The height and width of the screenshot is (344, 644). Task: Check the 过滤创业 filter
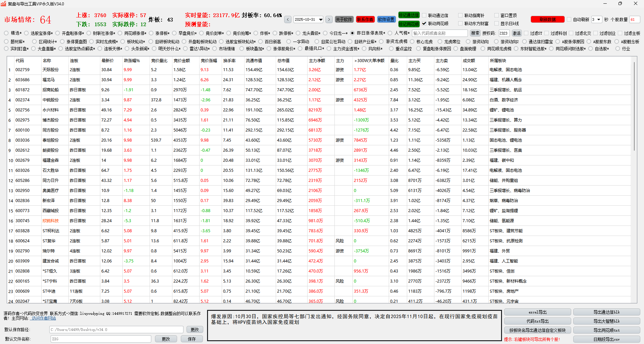[x=596, y=33]
